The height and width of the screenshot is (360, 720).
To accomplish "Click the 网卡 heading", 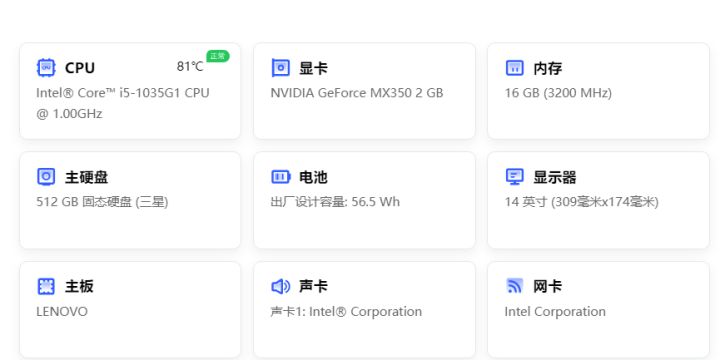I will click(547, 287).
